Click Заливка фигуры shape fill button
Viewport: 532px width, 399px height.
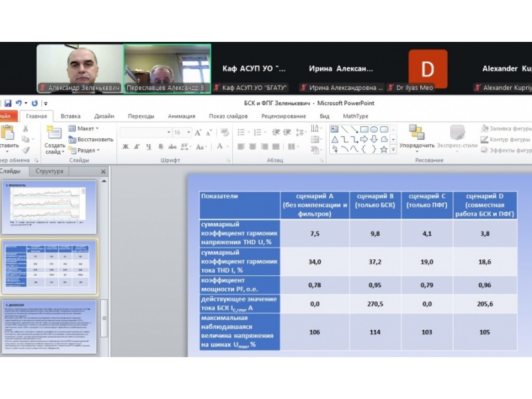pyautogui.click(x=504, y=128)
